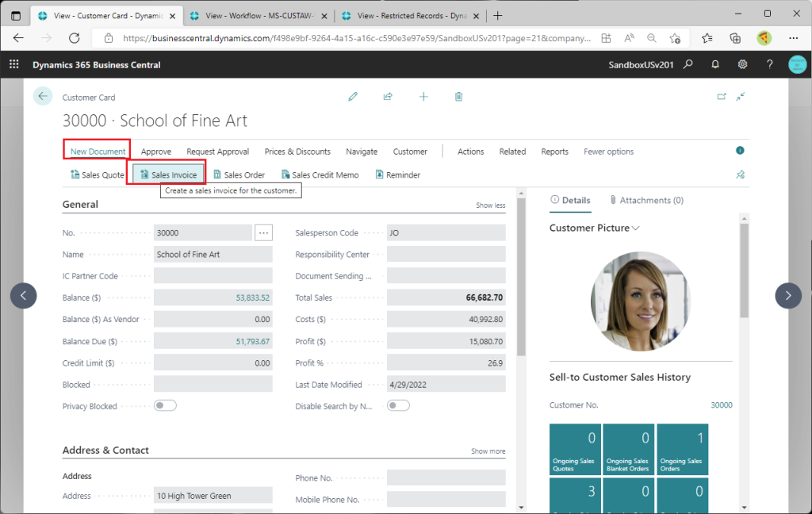Open browser collections icon

click(x=735, y=38)
